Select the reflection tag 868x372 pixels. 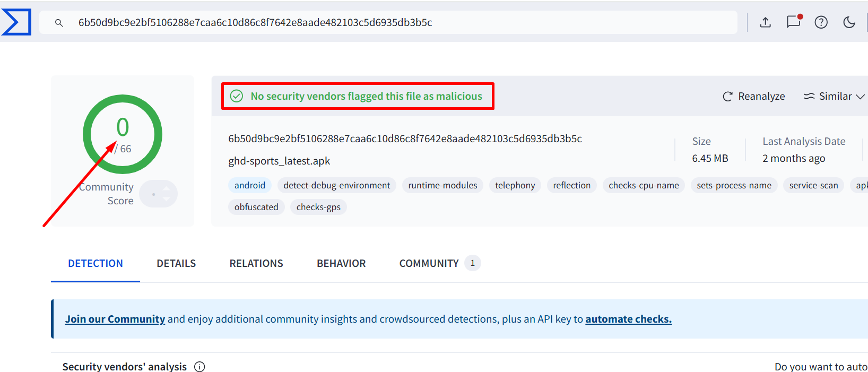(x=571, y=185)
